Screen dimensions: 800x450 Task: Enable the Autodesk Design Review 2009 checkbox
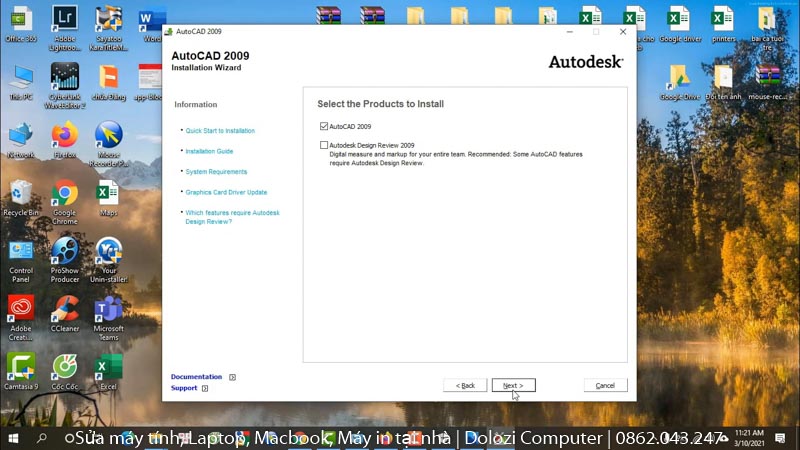tap(323, 145)
